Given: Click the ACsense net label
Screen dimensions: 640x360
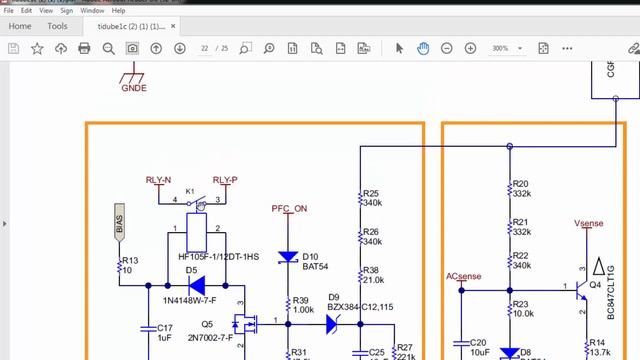Looking at the screenshot, I should pyautogui.click(x=464, y=276).
